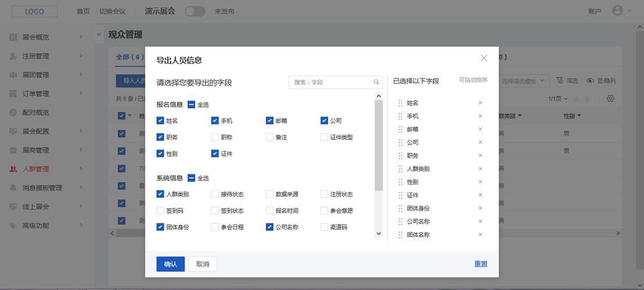Image resolution: width=644 pixels, height=290 pixels.
Task: Remove 姓名 from selected fields list
Action: click(x=480, y=103)
